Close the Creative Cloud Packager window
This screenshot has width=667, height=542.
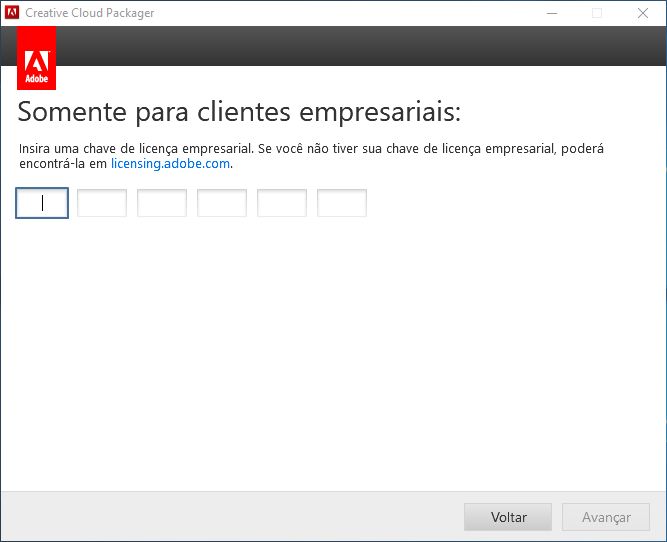(643, 13)
